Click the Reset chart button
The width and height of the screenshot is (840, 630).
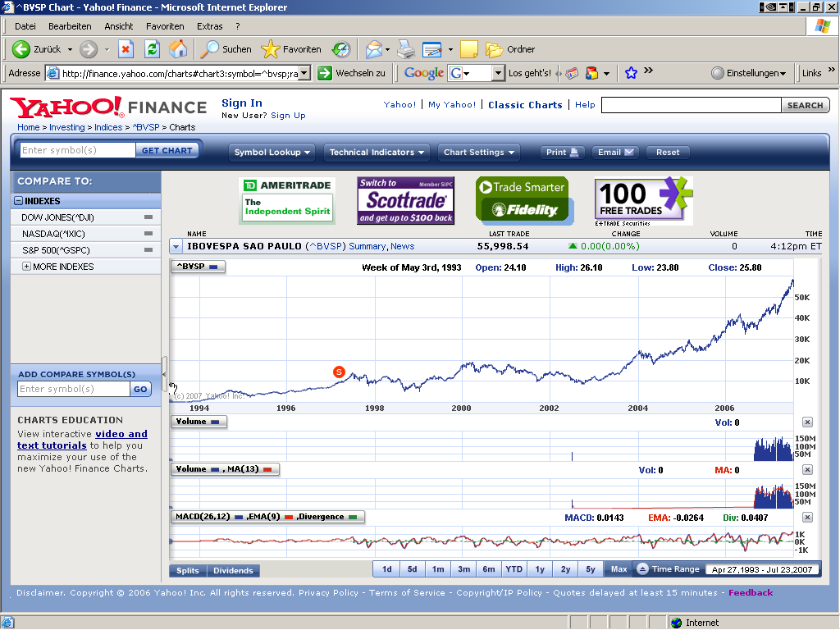point(668,152)
